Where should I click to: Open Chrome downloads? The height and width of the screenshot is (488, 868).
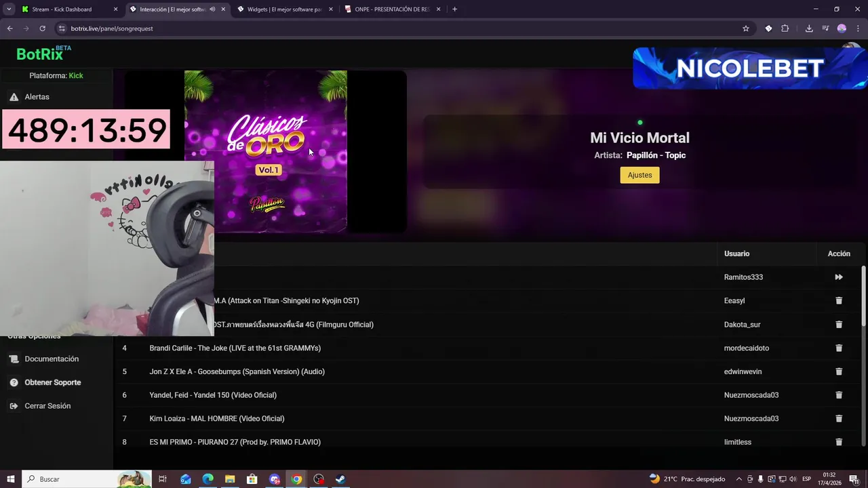coord(809,28)
